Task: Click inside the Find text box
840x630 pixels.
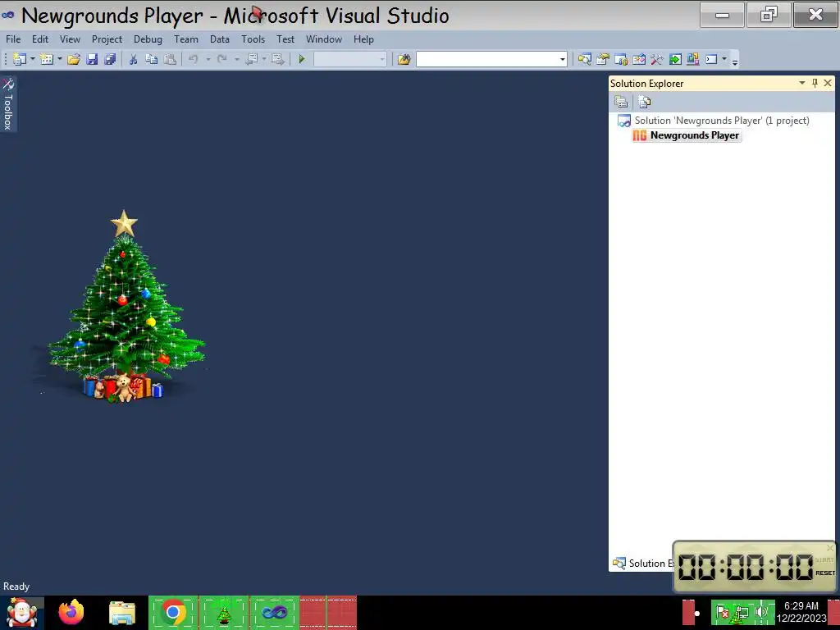Action: point(487,59)
